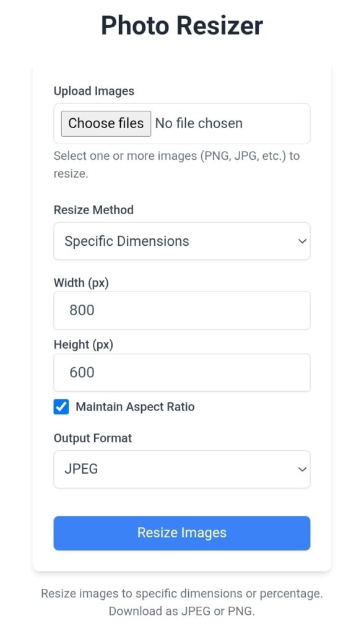Click the Width (px) label
364x634 pixels.
[x=81, y=282]
